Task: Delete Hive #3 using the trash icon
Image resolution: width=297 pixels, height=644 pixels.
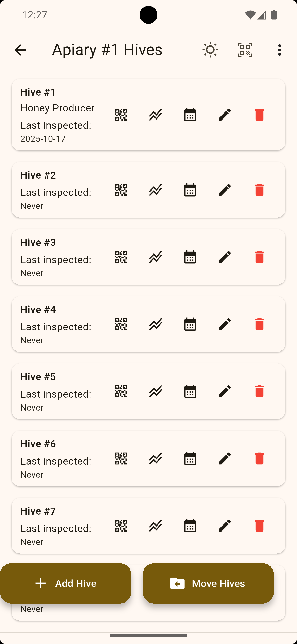Action: click(259, 257)
